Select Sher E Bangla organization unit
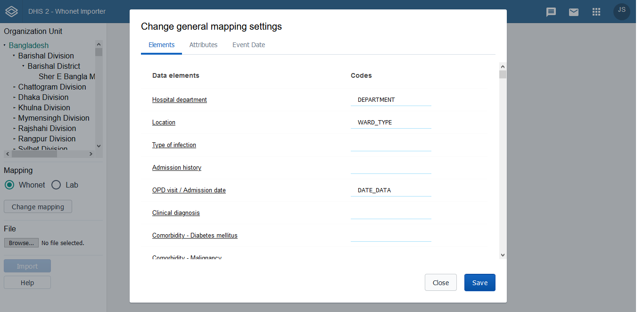The image size is (644, 312). coord(67,77)
